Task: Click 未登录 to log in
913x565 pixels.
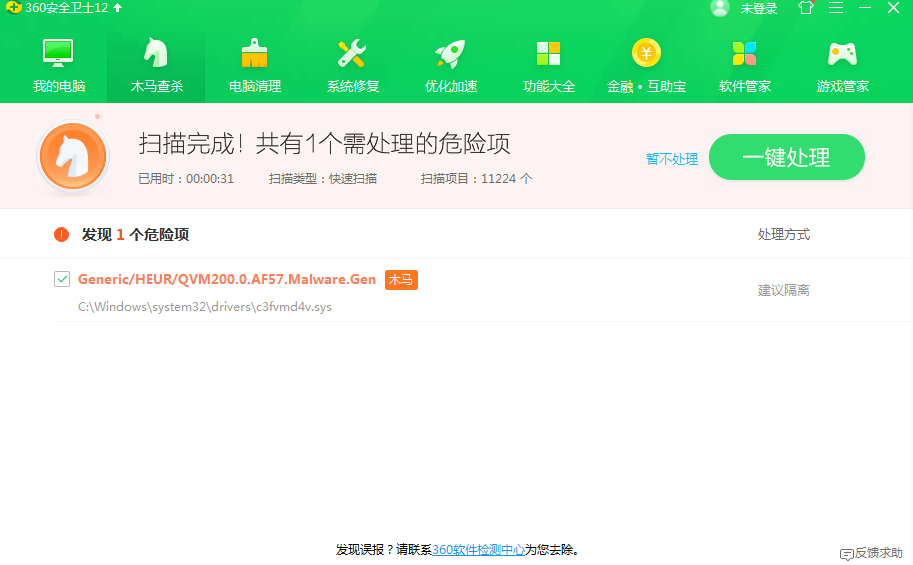Action: (x=759, y=8)
